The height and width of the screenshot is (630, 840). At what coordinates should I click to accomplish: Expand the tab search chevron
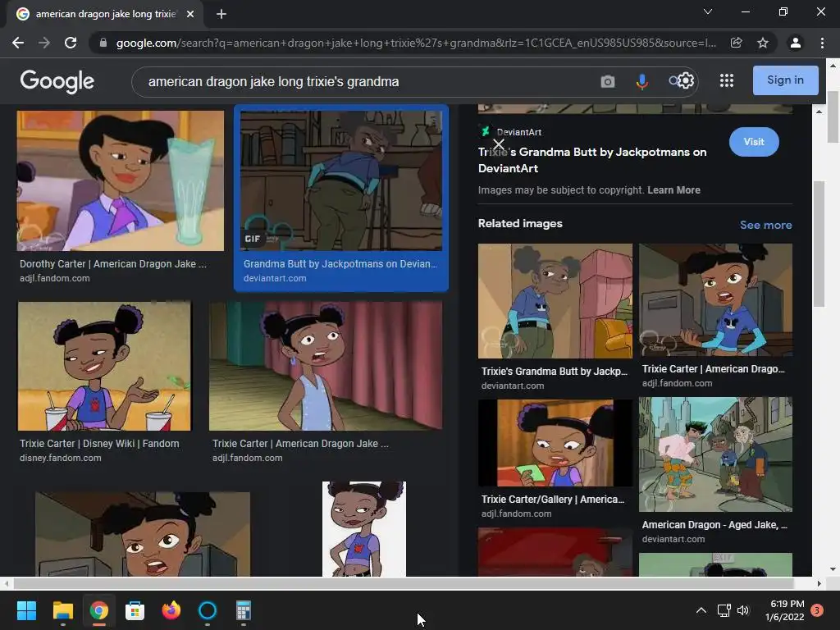(708, 11)
